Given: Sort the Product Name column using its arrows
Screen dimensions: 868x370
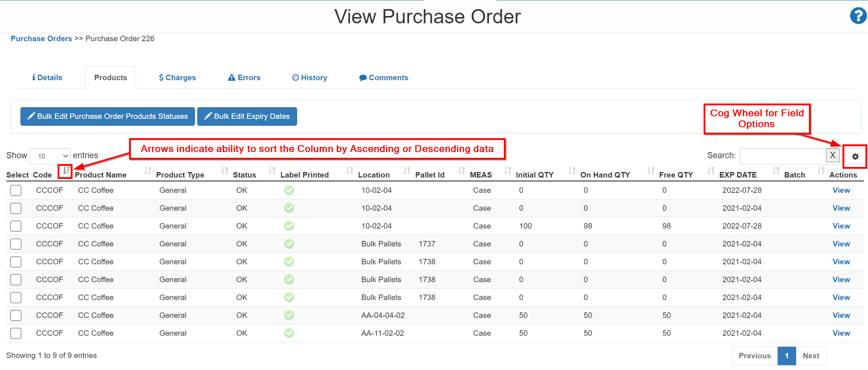Looking at the screenshot, I should click(x=148, y=171).
